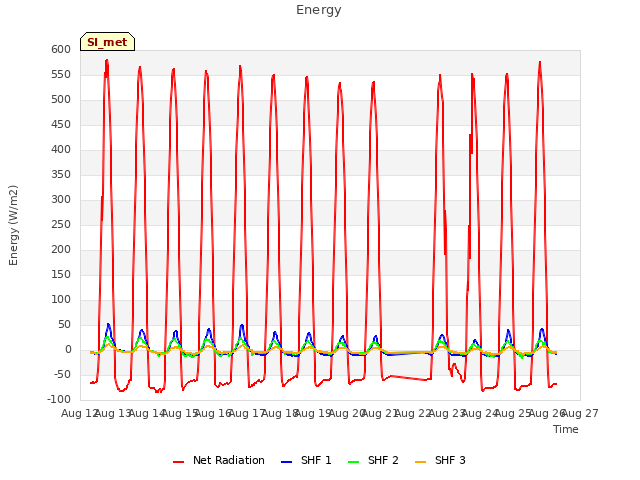This screenshot has height=480, width=640.
Task: Select the SHF 3 legend entry
Action: tap(440, 460)
